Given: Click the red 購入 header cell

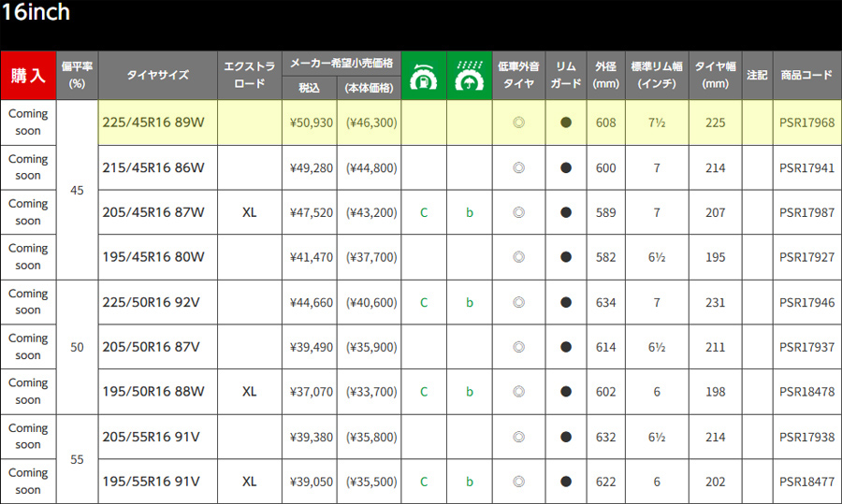Looking at the screenshot, I should click(28, 75).
